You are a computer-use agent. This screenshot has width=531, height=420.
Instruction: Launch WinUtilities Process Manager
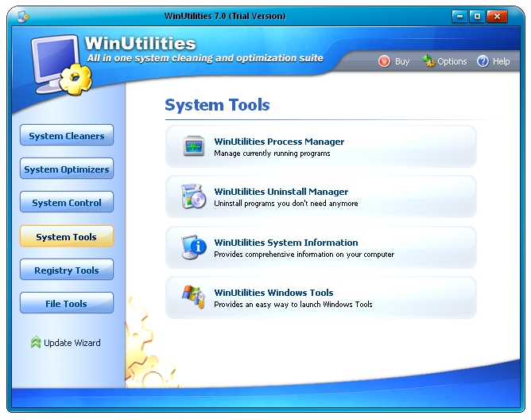point(320,146)
